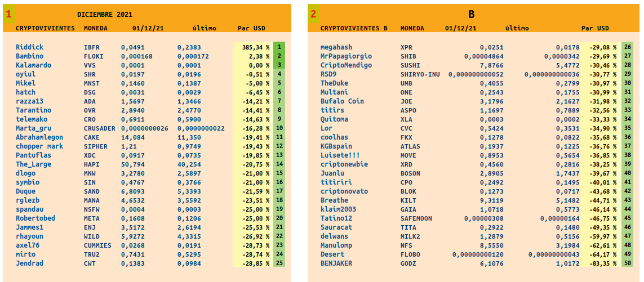Click the large B heading of second table
Image resolution: width=644 pixels, height=282 pixels.
tap(472, 14)
